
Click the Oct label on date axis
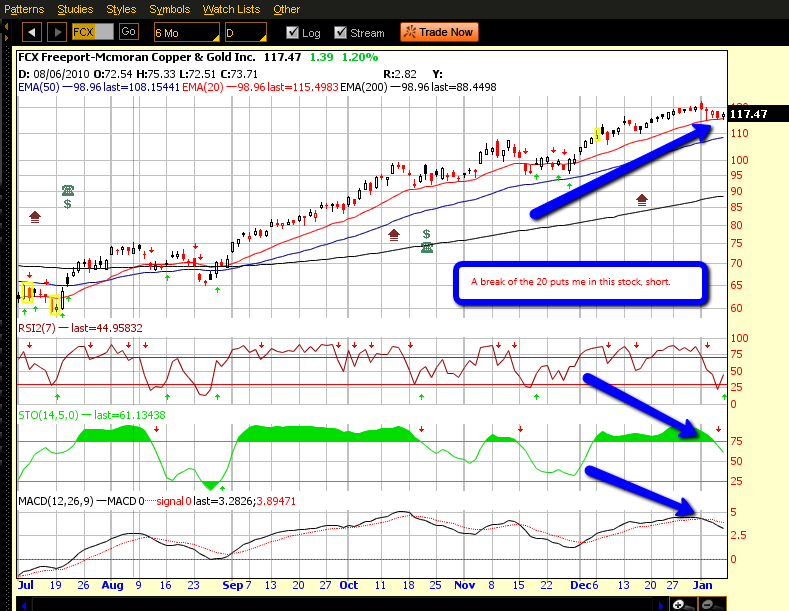click(x=349, y=585)
